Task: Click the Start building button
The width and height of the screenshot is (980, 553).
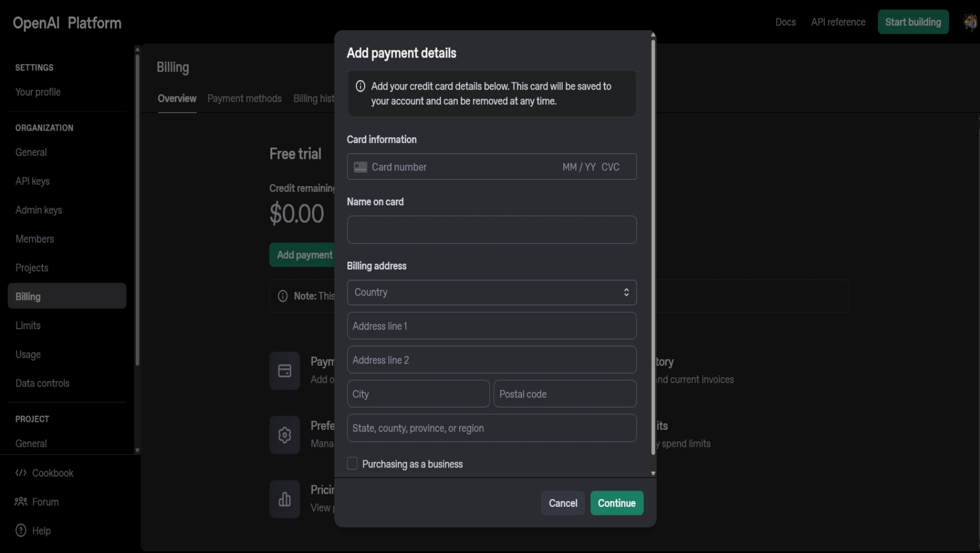Action: (x=913, y=22)
